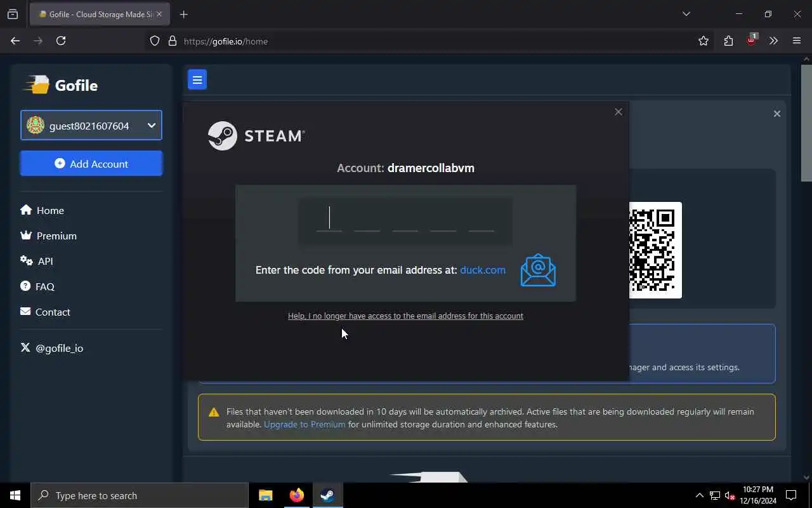Viewport: 812px width, 508px height.
Task: Focus the third code digit field
Action: tap(405, 219)
